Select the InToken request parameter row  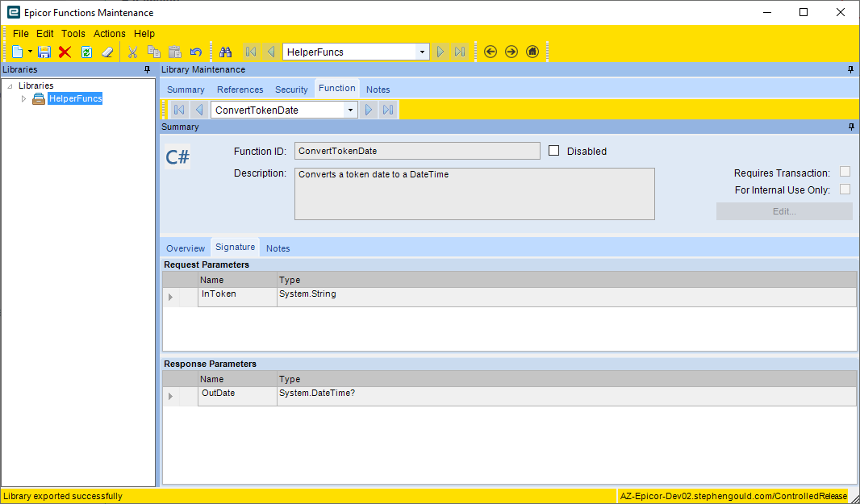click(510, 298)
